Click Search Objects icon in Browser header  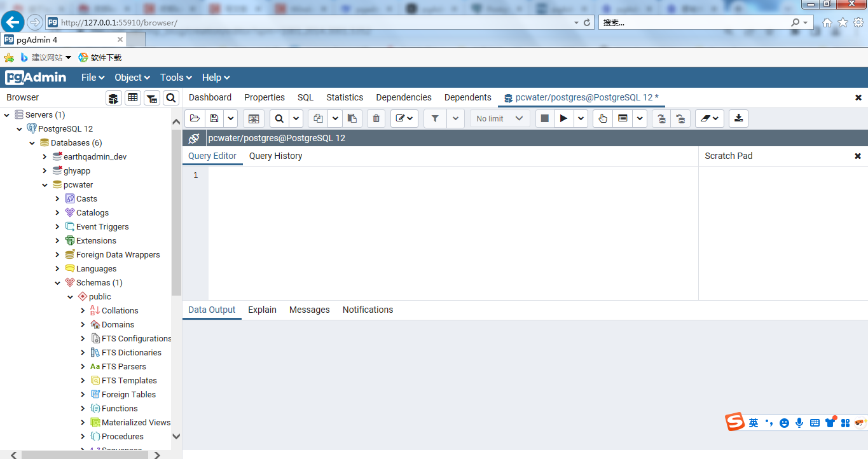(170, 98)
